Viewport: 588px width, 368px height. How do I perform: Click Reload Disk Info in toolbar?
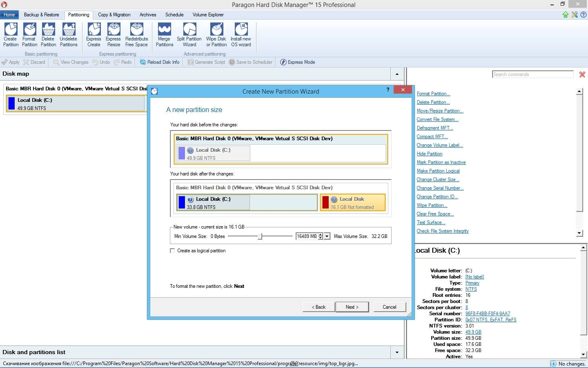(x=160, y=62)
